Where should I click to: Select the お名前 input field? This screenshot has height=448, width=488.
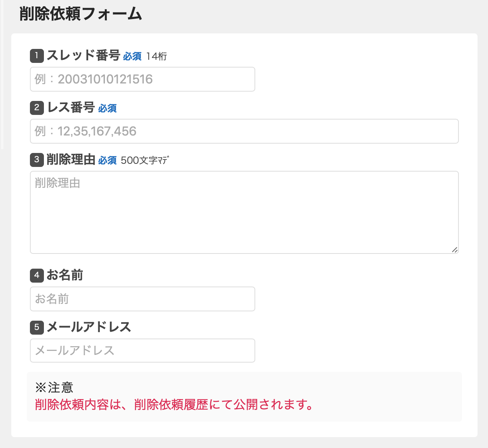coord(143,299)
